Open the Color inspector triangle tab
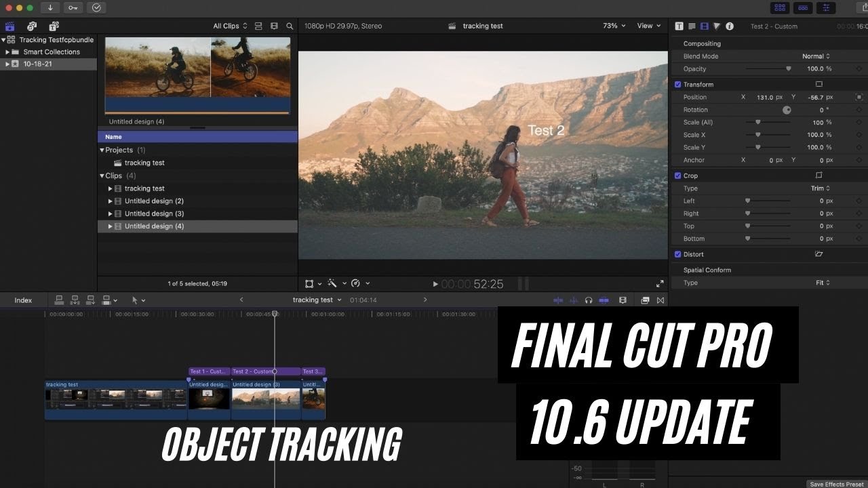 pos(717,26)
